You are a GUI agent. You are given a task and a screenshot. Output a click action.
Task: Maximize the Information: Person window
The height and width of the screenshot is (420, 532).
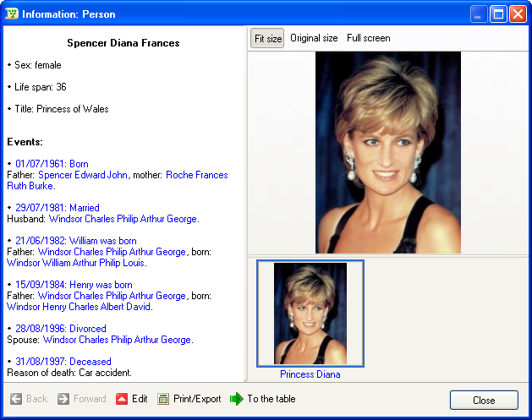click(x=498, y=14)
